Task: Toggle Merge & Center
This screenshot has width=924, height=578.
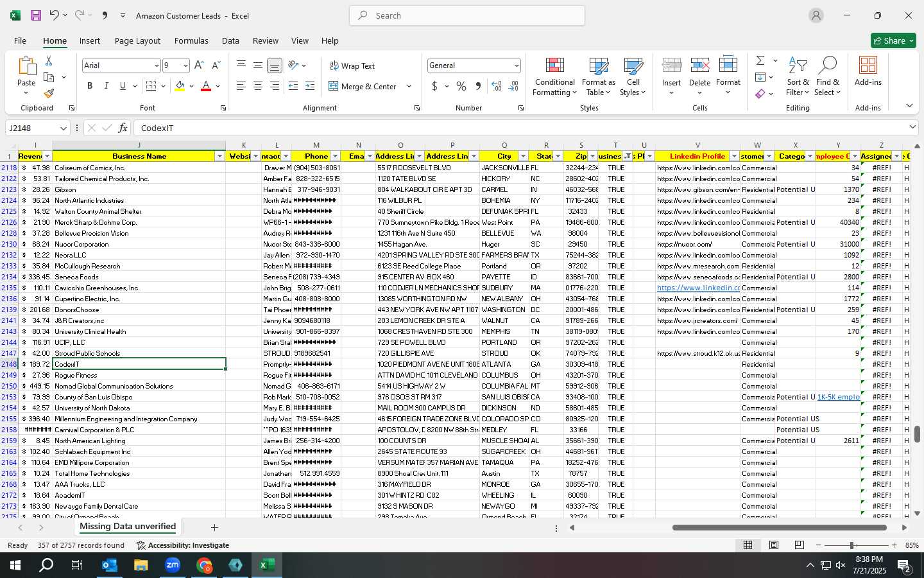Action: 363,86
